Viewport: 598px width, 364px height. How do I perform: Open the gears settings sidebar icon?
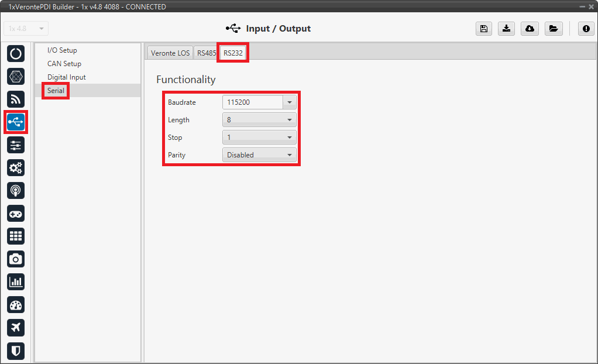click(16, 167)
